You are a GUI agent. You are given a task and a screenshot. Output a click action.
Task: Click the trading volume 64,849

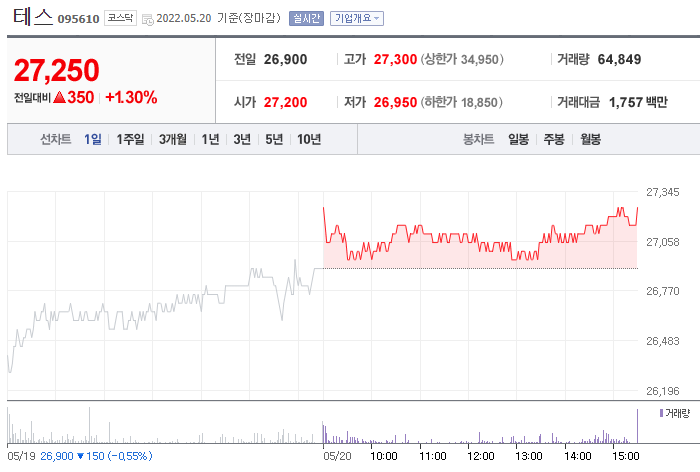619,59
